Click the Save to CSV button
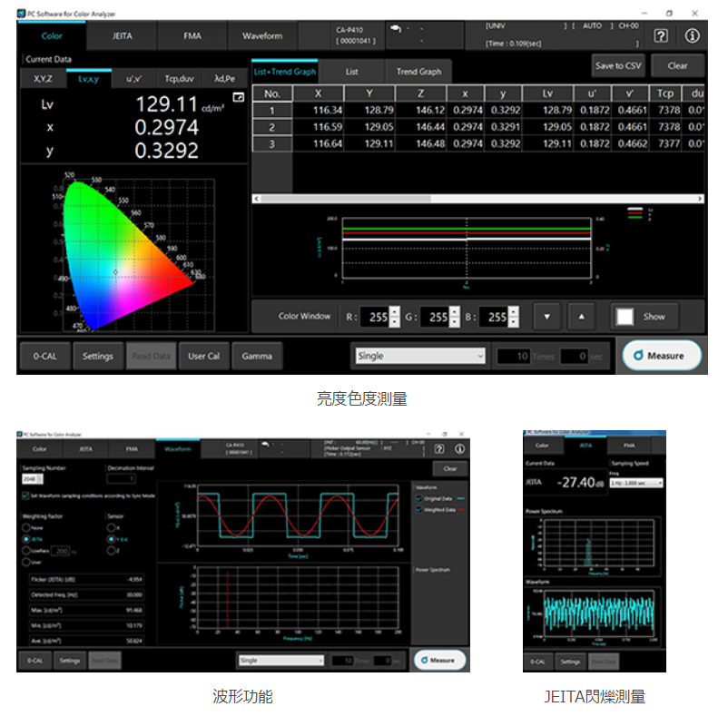728x726 pixels. (618, 66)
